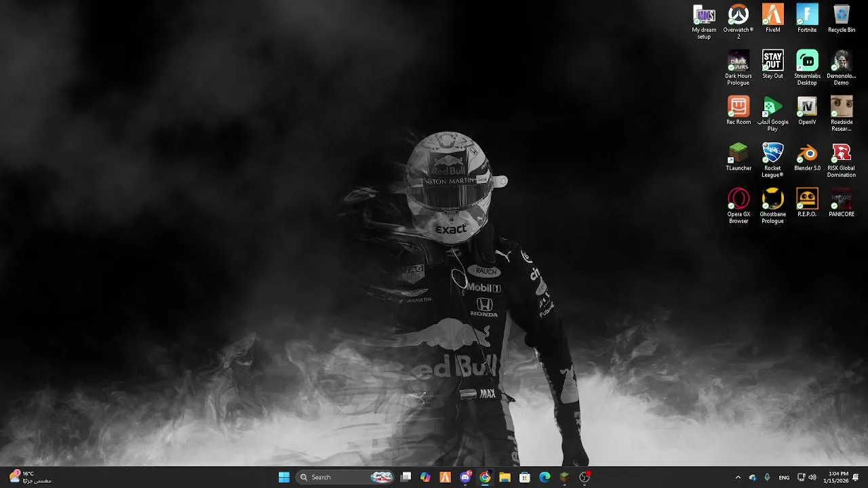Select the Roadside Research desktop icon
868x488 pixels.
(842, 114)
